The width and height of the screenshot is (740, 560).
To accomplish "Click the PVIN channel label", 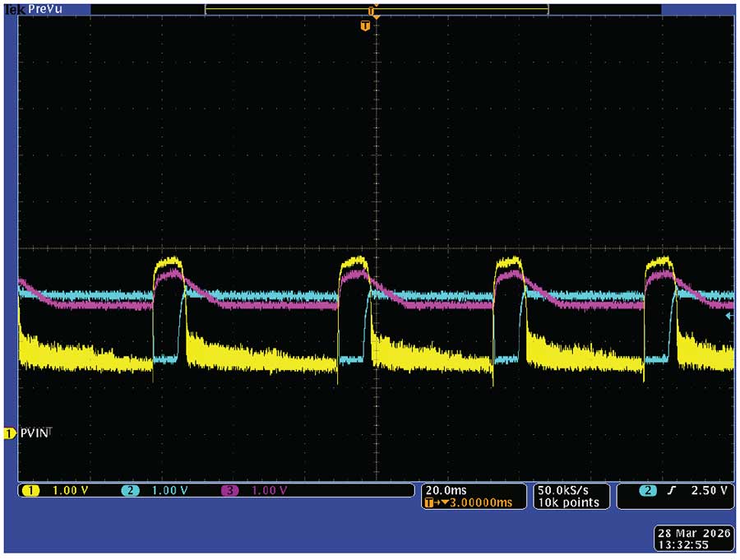I will [34, 433].
